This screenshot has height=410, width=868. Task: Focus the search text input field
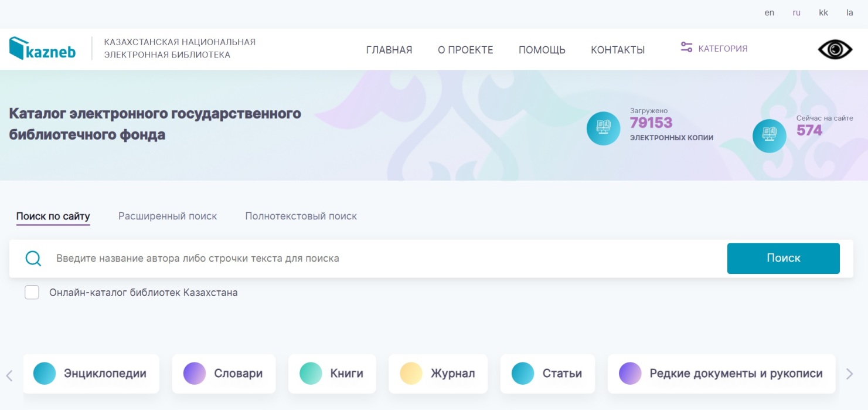(x=381, y=259)
